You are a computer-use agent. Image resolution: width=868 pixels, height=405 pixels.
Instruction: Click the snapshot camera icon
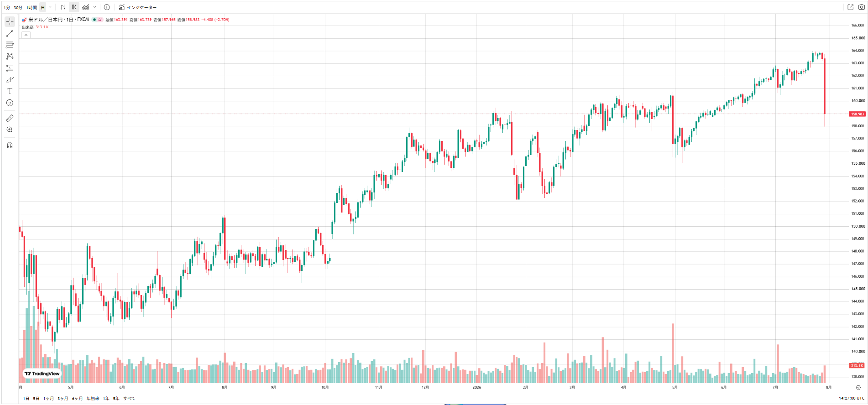(861, 7)
